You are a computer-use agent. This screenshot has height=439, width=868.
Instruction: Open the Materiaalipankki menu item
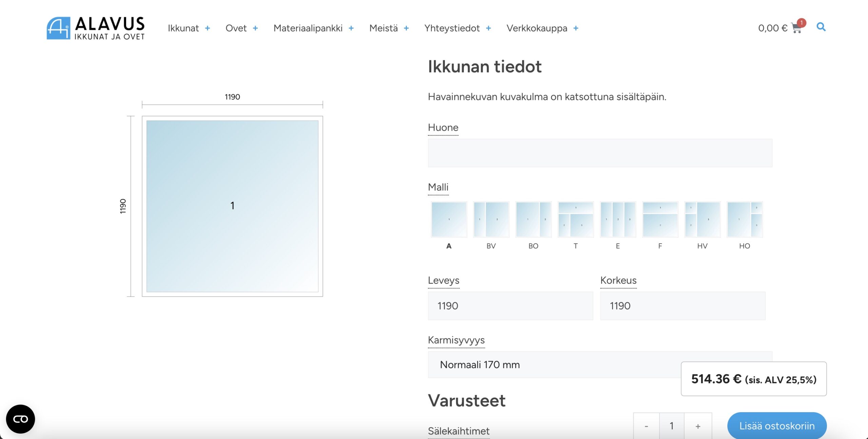pyautogui.click(x=308, y=28)
